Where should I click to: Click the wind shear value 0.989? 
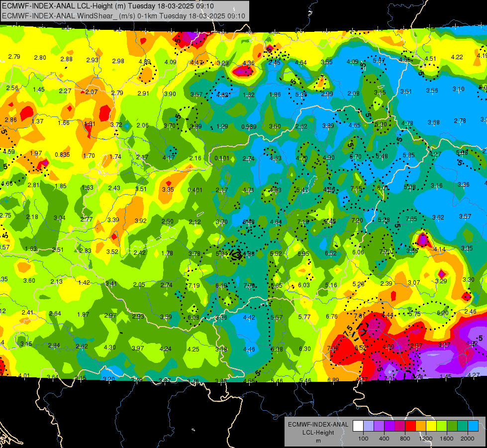249,126
